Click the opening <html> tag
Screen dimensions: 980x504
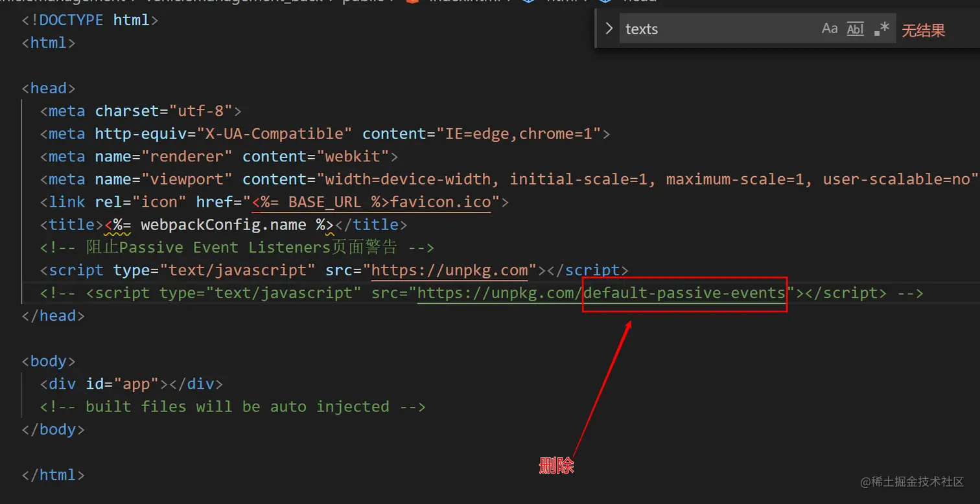pos(49,43)
